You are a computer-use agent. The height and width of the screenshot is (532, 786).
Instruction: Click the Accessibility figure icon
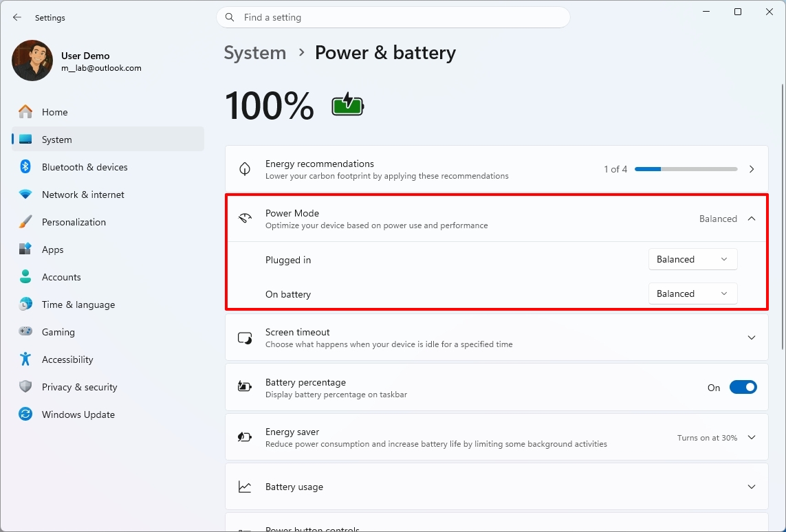click(x=25, y=359)
